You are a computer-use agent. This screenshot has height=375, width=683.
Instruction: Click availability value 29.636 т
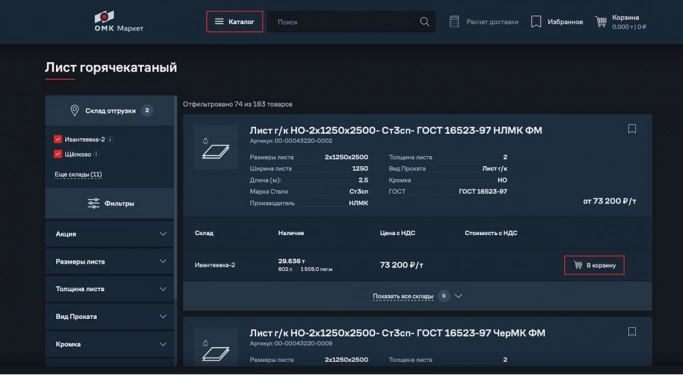click(x=291, y=261)
